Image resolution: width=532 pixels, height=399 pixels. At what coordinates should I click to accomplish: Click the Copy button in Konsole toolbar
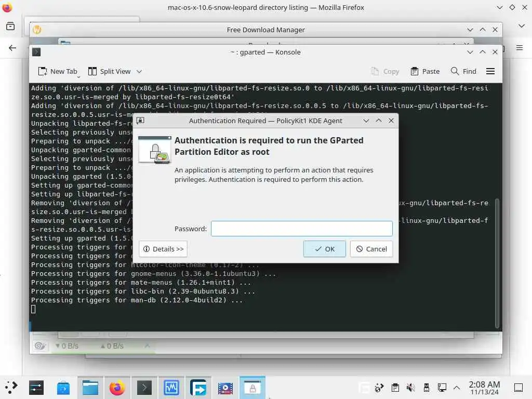coord(385,71)
